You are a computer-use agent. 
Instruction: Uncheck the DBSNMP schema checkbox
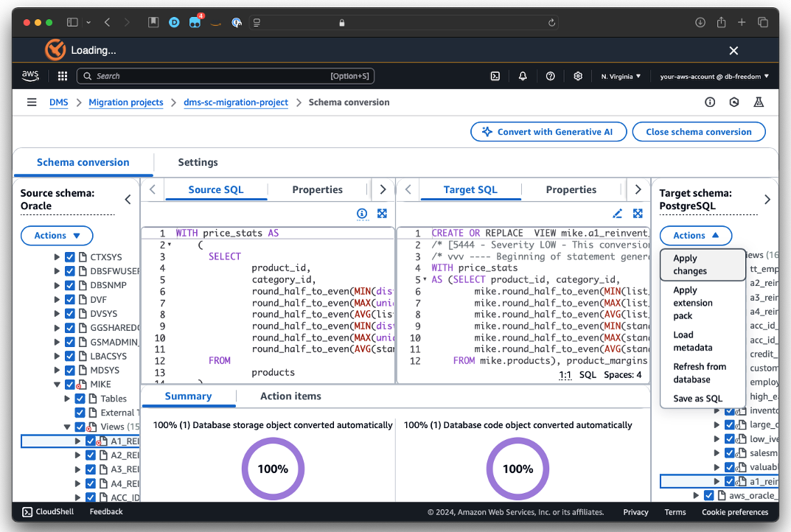(x=70, y=285)
